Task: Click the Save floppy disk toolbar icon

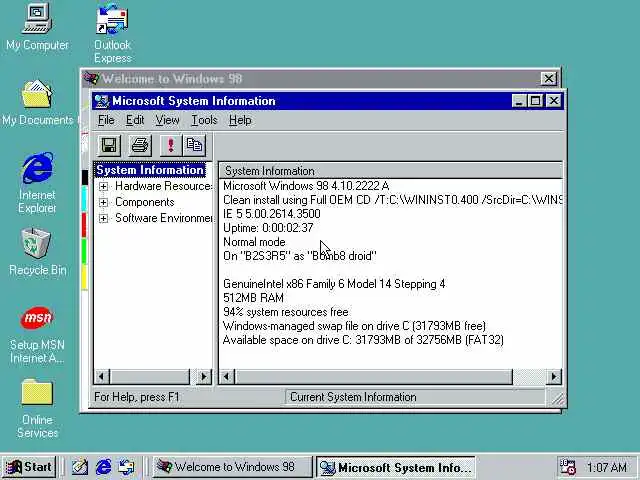Action: coord(109,145)
